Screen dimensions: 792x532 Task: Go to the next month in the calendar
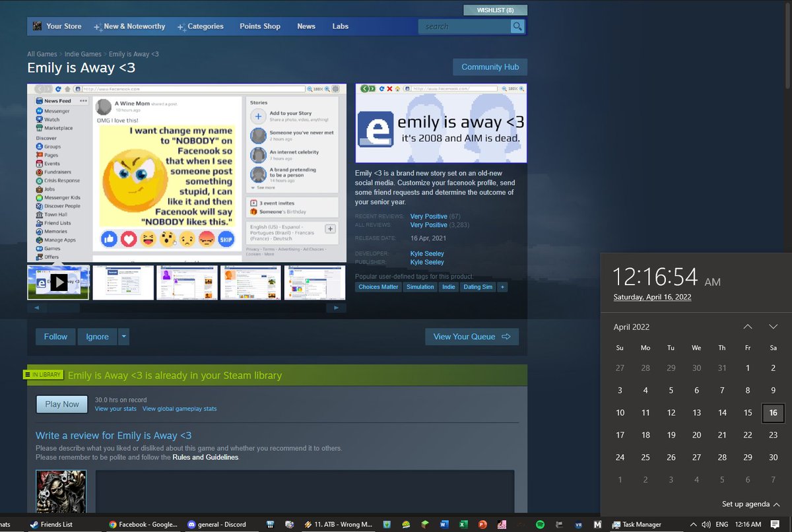(x=774, y=327)
